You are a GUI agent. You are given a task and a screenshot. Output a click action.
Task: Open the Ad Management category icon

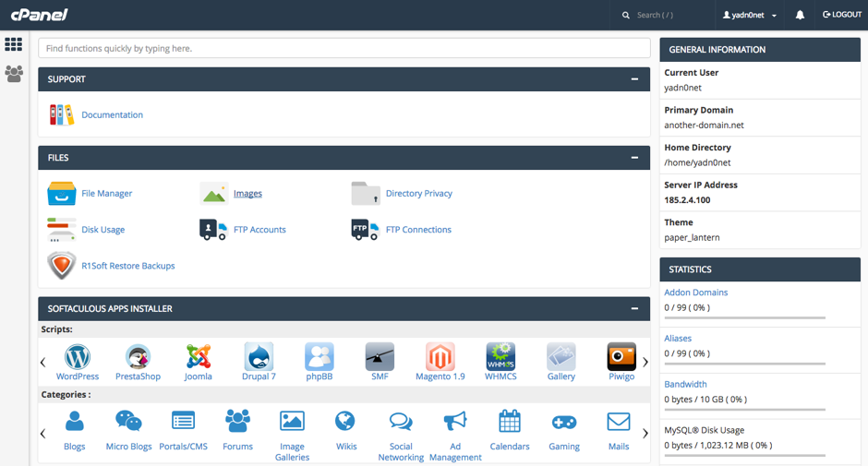455,422
